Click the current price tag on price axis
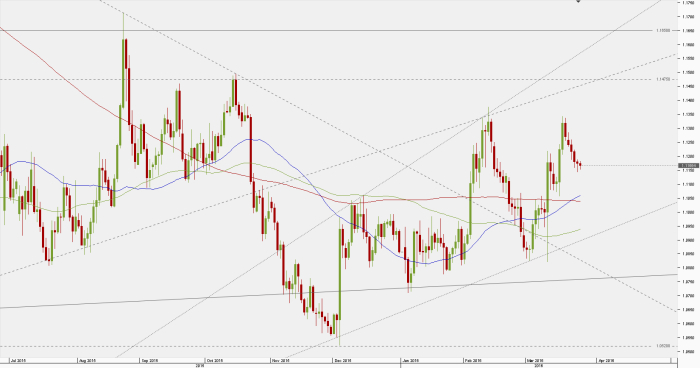The image size is (700, 368). 688,166
